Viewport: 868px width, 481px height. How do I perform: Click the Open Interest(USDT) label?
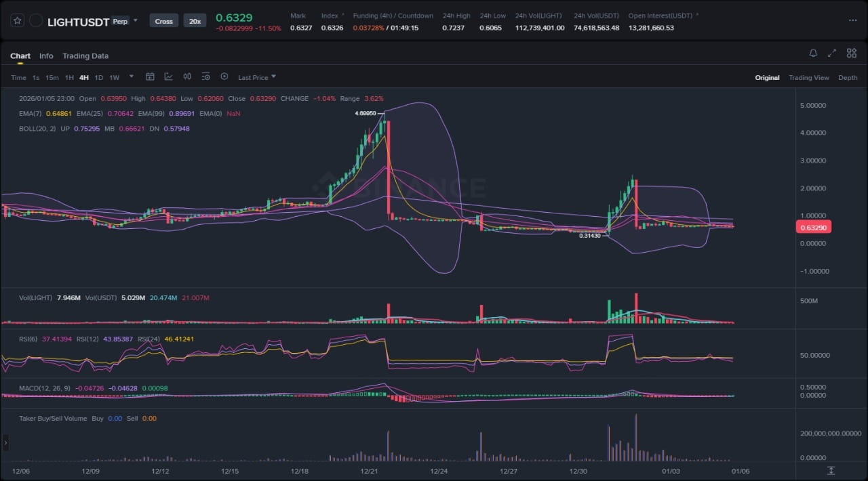(660, 15)
